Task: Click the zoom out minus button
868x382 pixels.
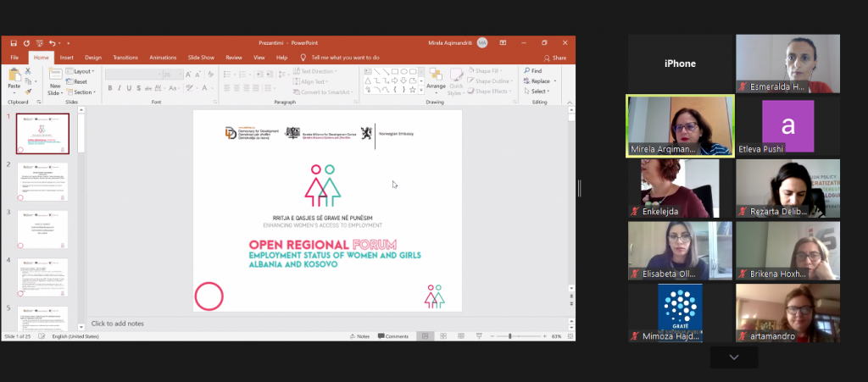Action: click(492, 336)
